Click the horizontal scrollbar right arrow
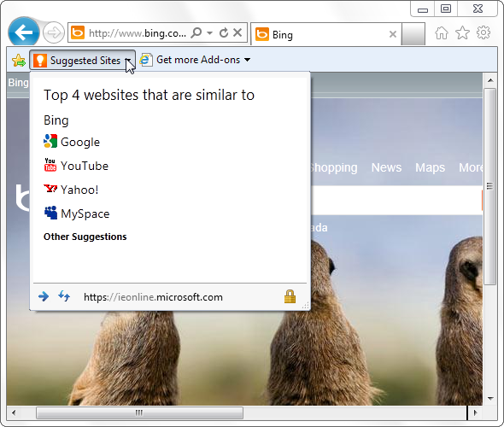Screen dimensions: 504x427 [475, 412]
